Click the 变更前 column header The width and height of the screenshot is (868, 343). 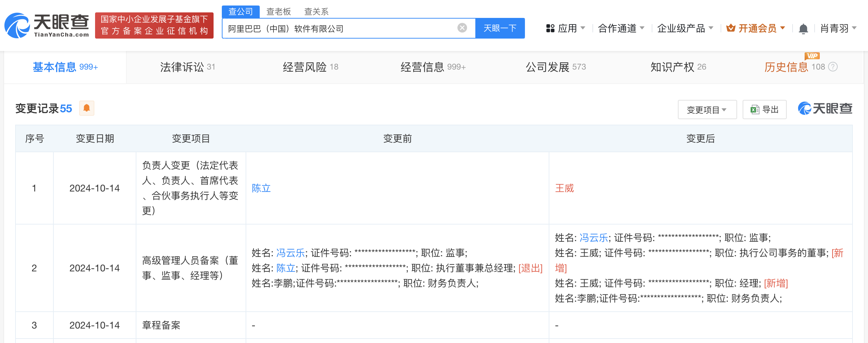click(397, 138)
